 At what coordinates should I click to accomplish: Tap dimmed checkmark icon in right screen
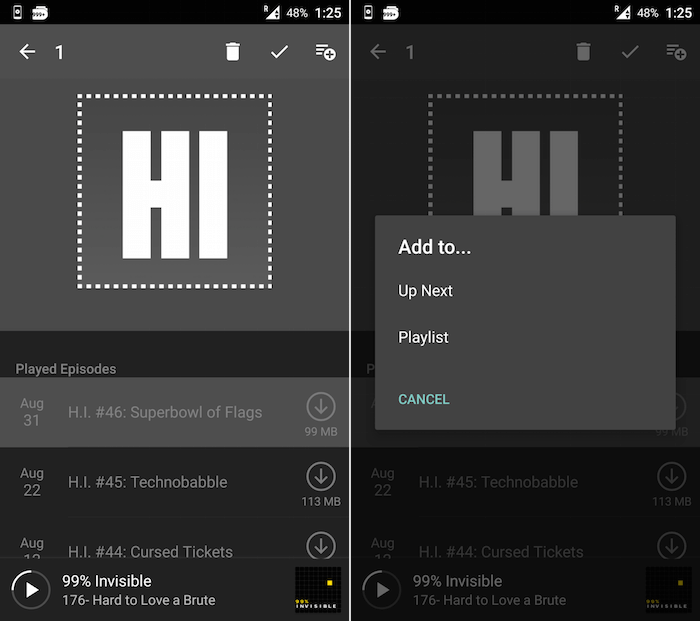coord(630,52)
